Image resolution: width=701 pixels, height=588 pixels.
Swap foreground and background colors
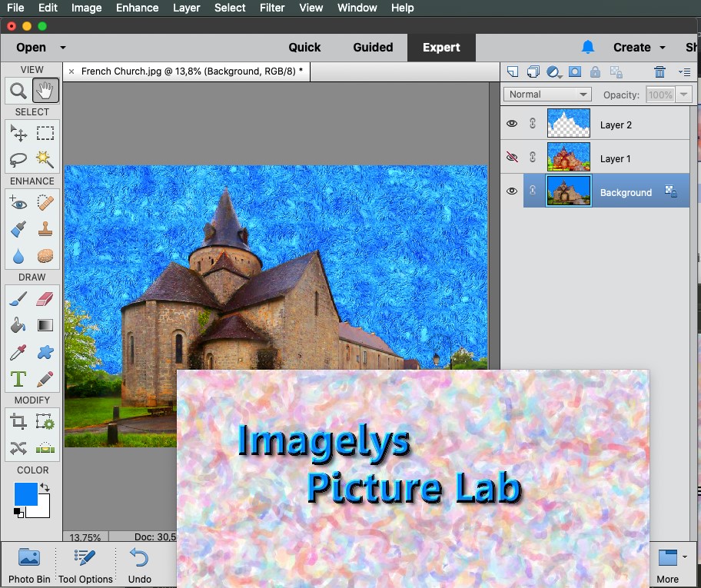tap(45, 487)
